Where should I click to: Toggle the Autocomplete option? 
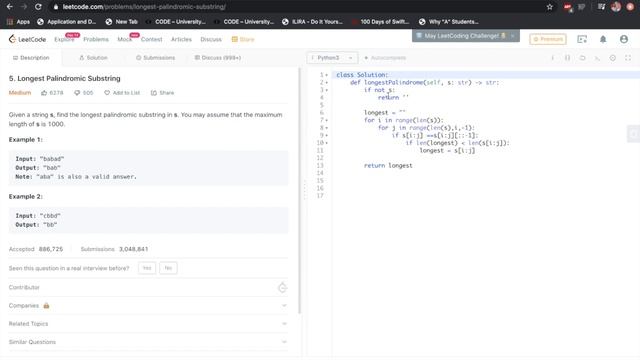(x=384, y=58)
